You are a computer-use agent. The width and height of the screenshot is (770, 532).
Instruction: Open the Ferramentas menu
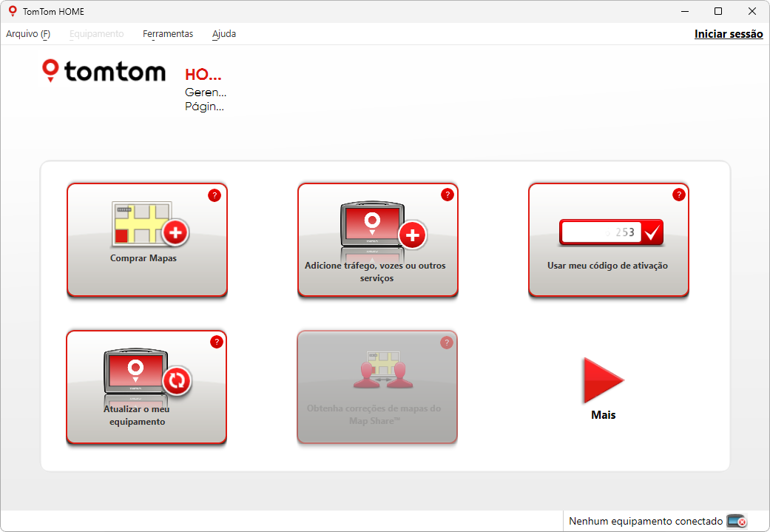click(168, 34)
